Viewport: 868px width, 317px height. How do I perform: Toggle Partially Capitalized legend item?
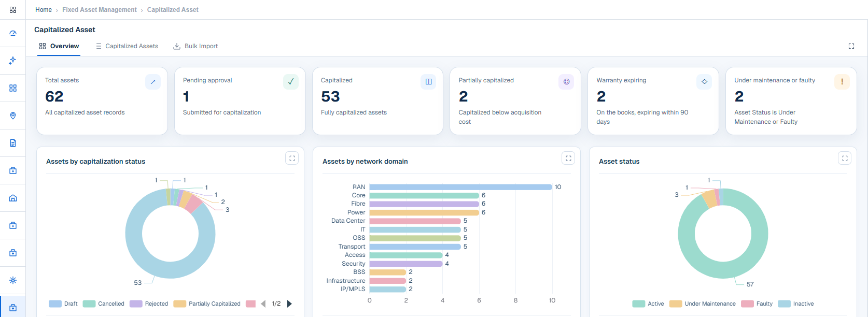coord(207,304)
